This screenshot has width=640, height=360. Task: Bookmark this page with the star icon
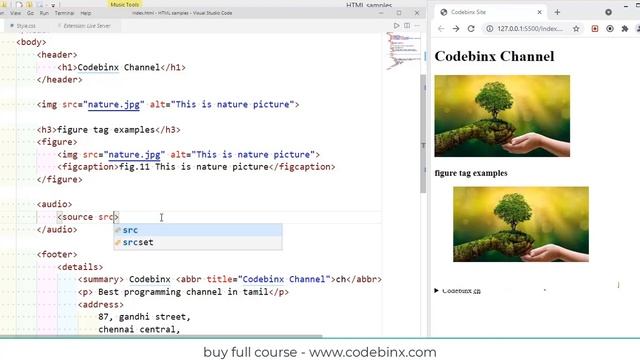point(576,29)
